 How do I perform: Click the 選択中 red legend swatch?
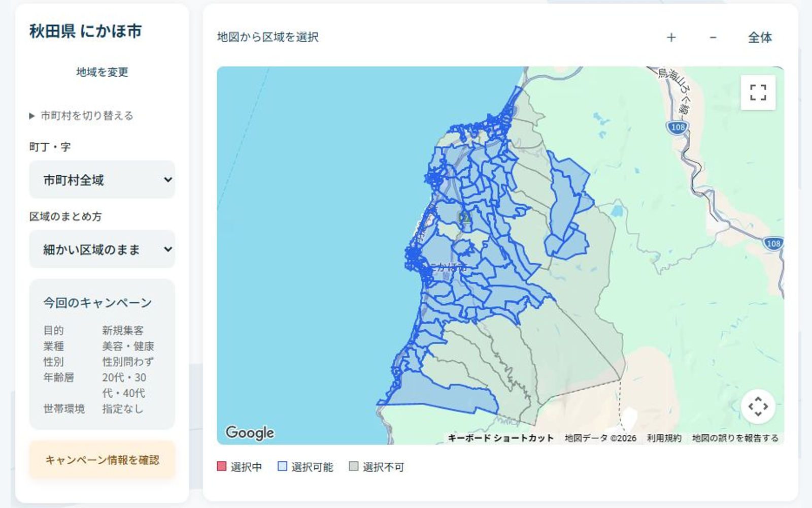coord(222,466)
